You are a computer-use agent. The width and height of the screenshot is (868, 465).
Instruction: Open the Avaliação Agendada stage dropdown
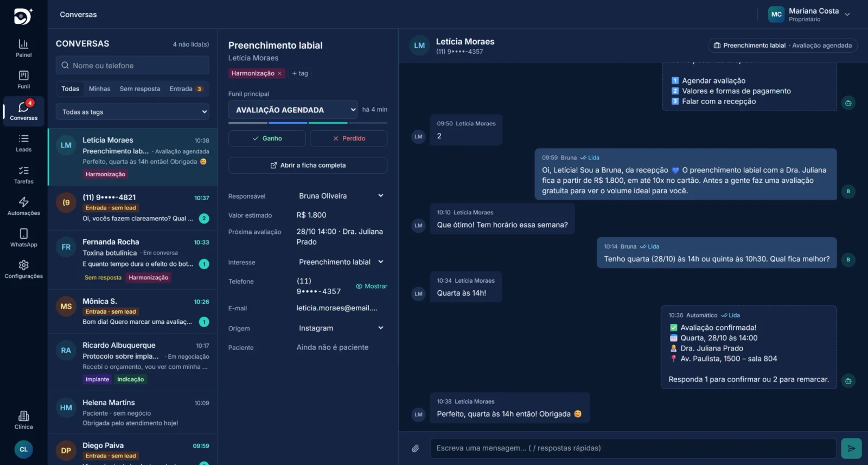pos(293,110)
